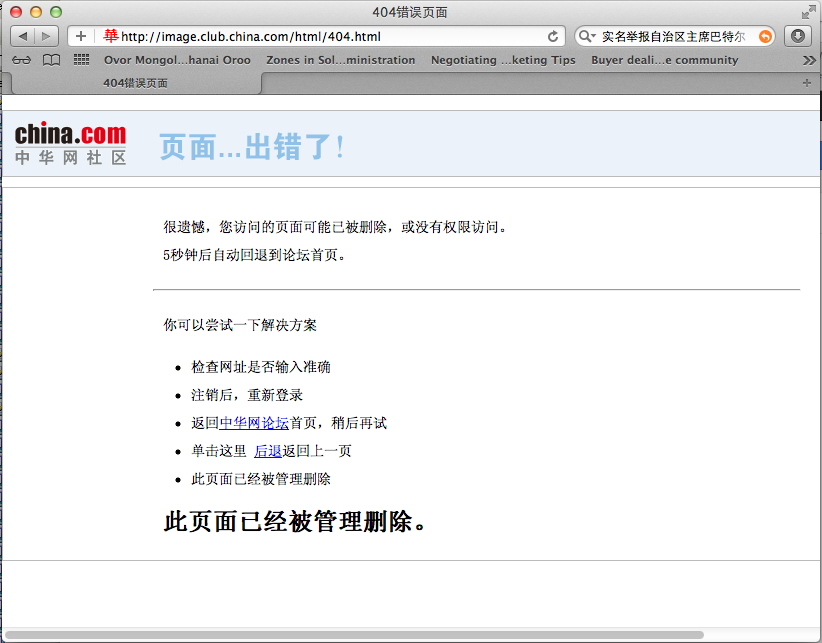
Task: Click the yellow minimize window button
Action: point(36,12)
